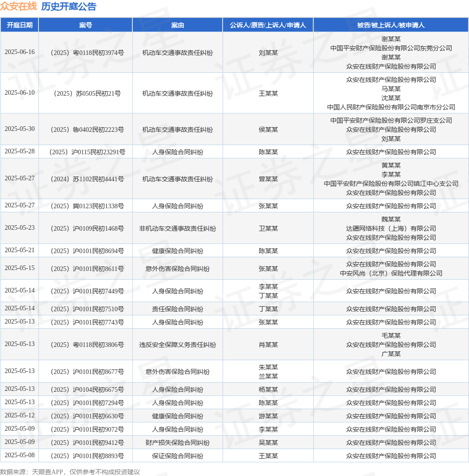This screenshot has height=476, width=469.
Task: Click the 公诉人/原告/上诉人/申请人 column header
Action: [268, 25]
